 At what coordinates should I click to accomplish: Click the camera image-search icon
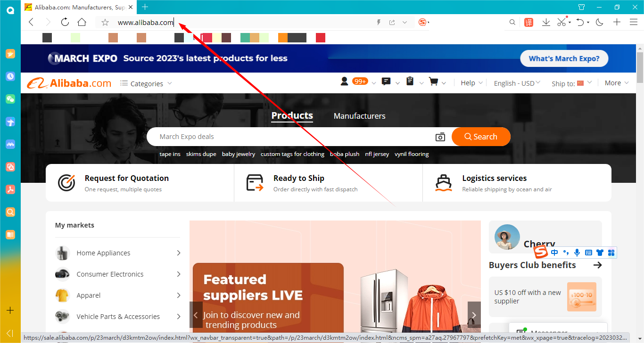coord(440,137)
